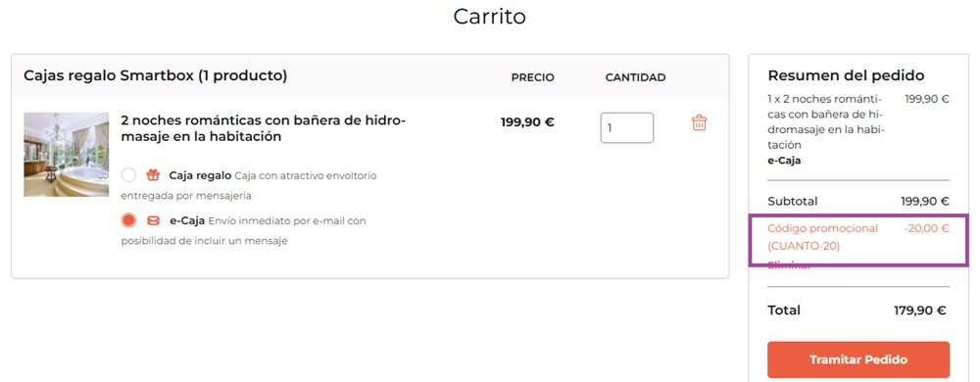Click the Subtotal label in order summary
This screenshot has width=980, height=382.
tap(793, 202)
